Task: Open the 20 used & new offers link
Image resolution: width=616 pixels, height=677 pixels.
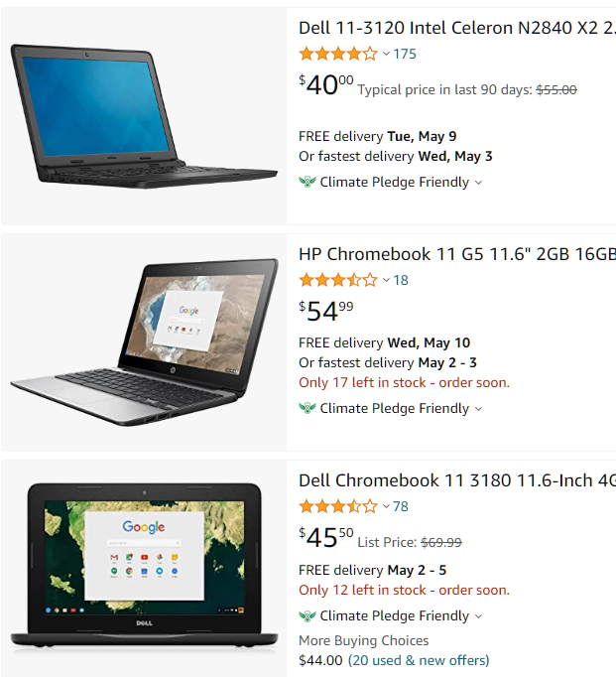Action: coord(419,660)
